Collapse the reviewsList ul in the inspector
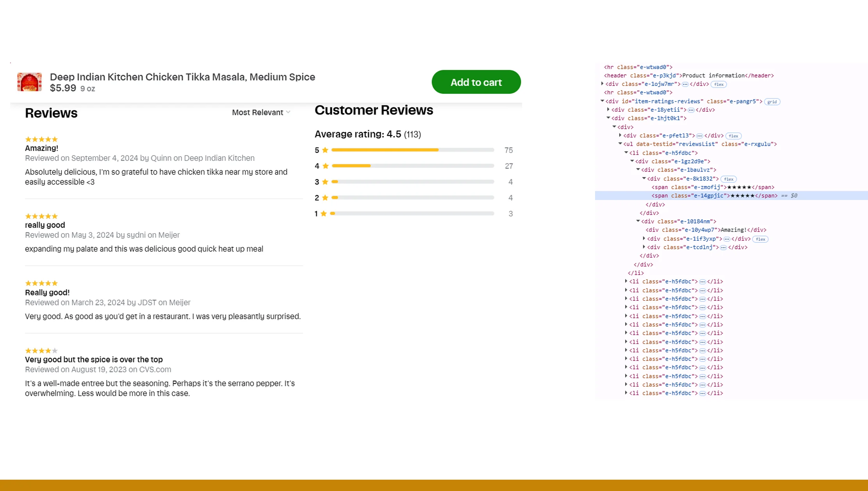The height and width of the screenshot is (491, 868). click(620, 144)
